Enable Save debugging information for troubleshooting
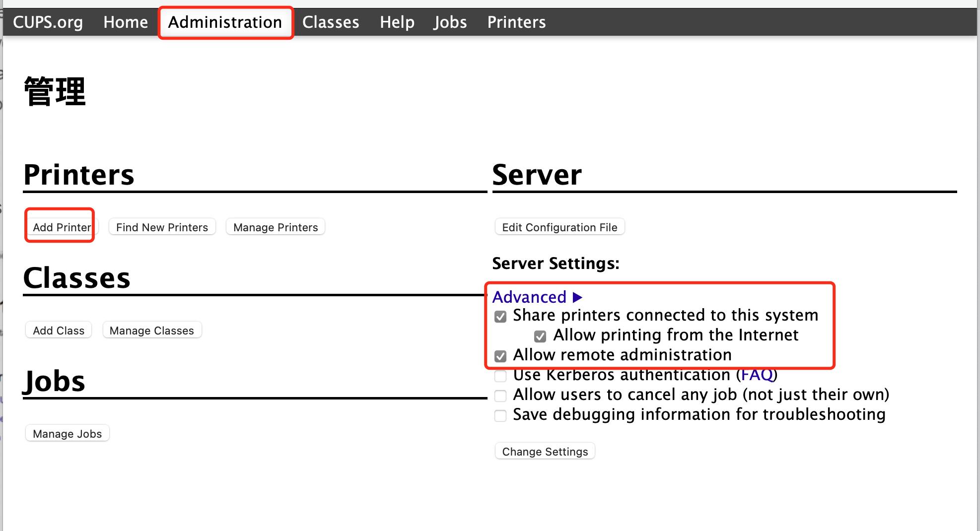This screenshot has height=531, width=980. pos(500,416)
